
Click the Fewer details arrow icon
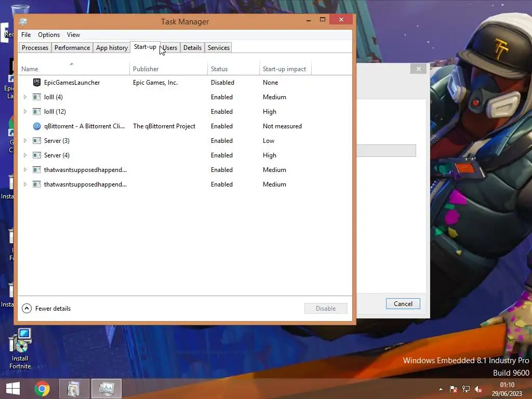coord(26,309)
